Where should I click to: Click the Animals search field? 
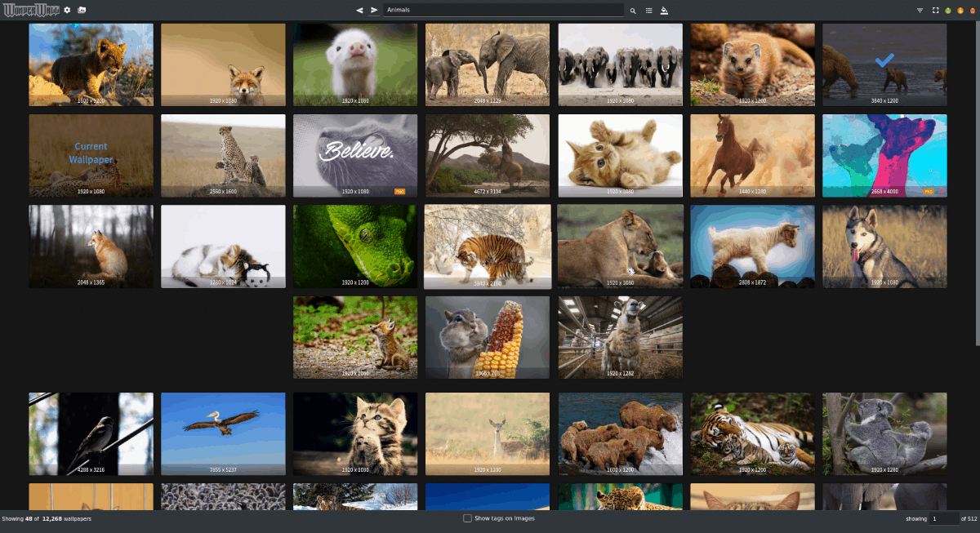[x=504, y=10]
